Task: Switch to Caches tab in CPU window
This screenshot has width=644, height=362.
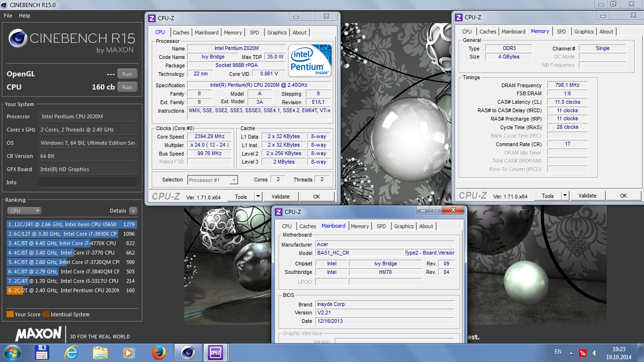Action: [181, 33]
